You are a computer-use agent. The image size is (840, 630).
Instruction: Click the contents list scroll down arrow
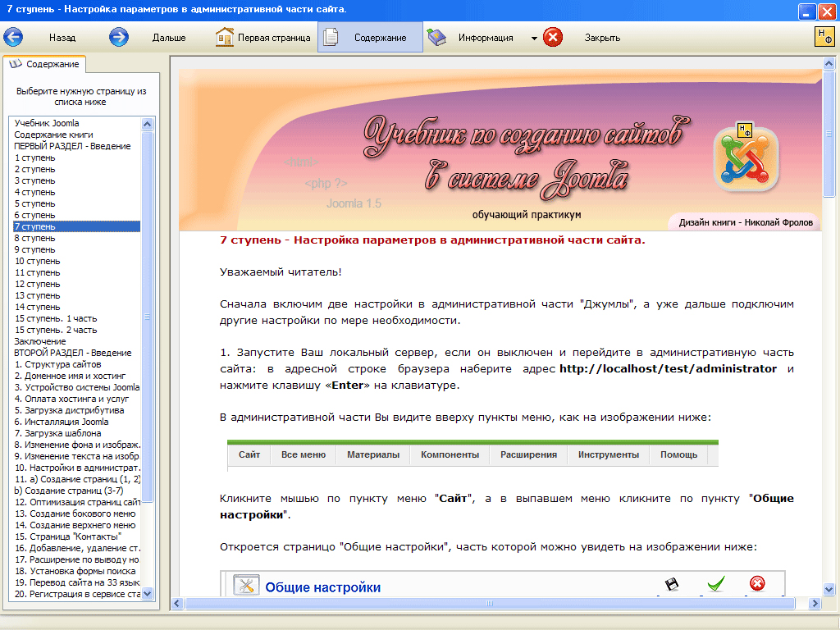point(148,594)
